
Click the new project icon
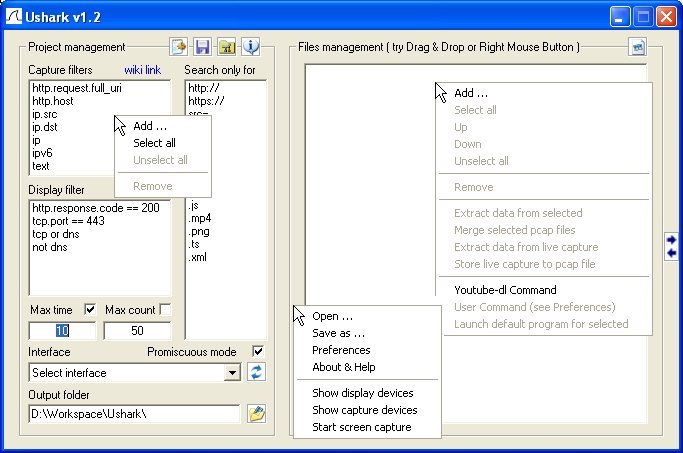pos(179,47)
